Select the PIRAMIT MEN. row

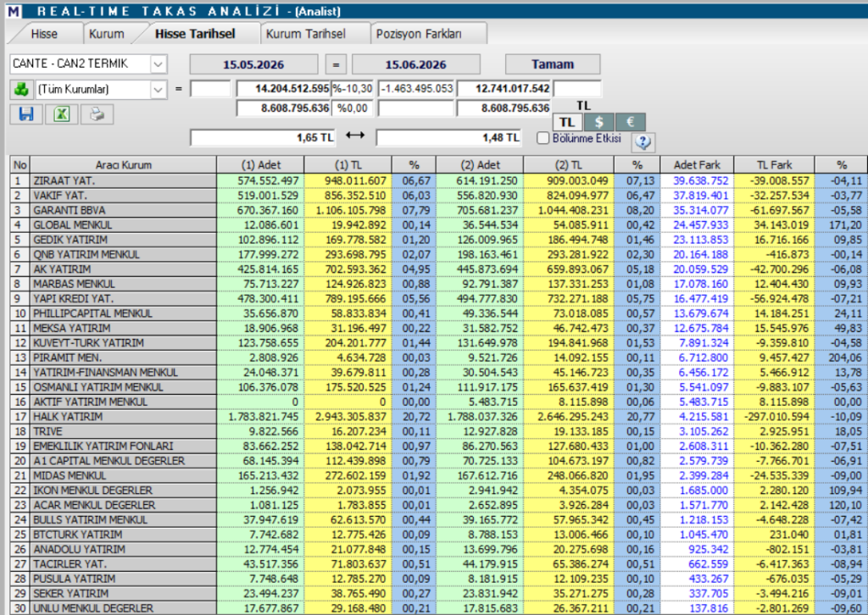[x=438, y=357]
